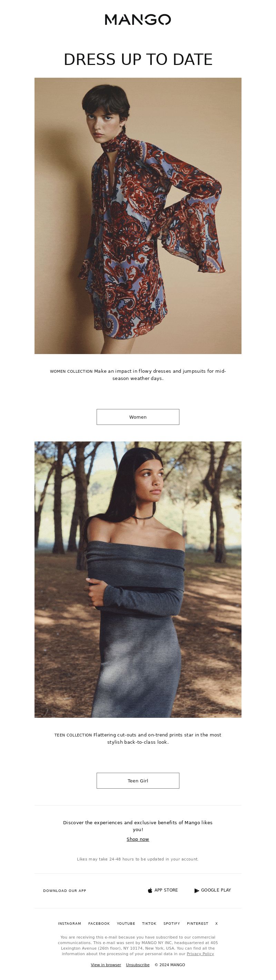Visit the SPOTIFY footer link
This screenshot has width=276, height=980.
[x=172, y=923]
